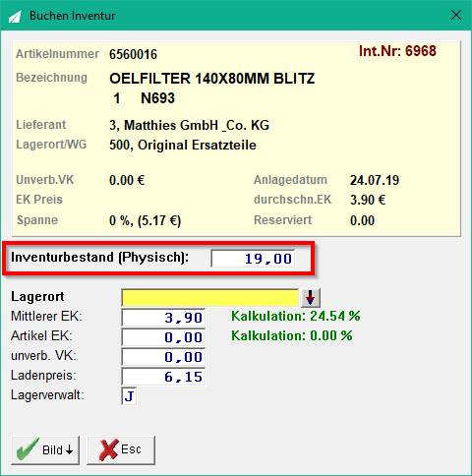Viewport: 472px width, 476px height.
Task: Click the EK Preis label
Action: point(39,200)
